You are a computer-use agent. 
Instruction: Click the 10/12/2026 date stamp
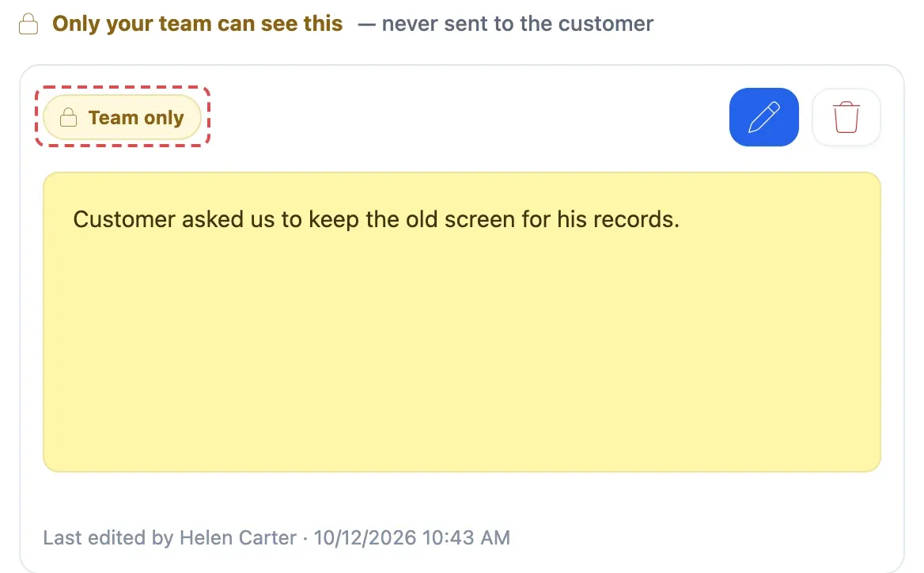pos(365,537)
